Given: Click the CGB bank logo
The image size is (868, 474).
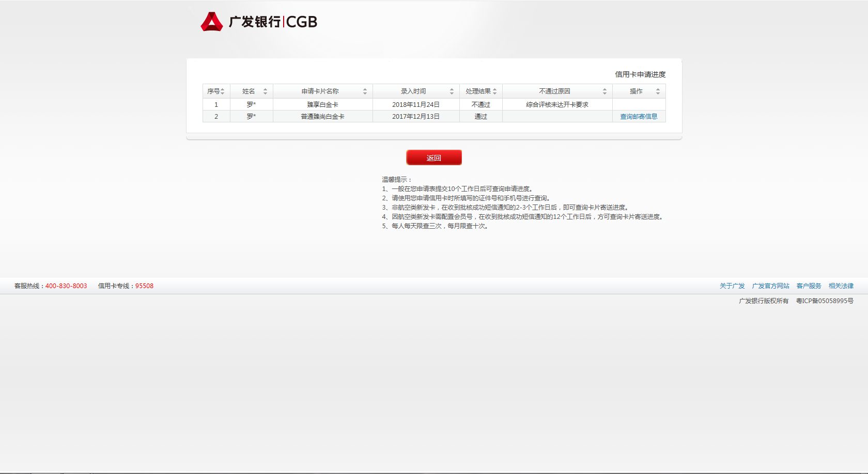Looking at the screenshot, I should click(x=259, y=22).
